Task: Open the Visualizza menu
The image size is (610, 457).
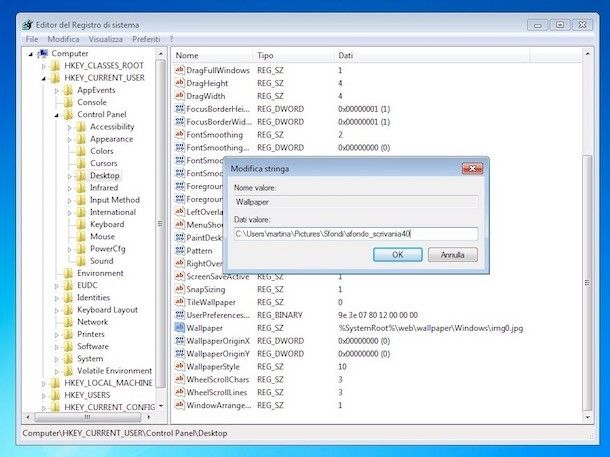Action: click(x=105, y=39)
